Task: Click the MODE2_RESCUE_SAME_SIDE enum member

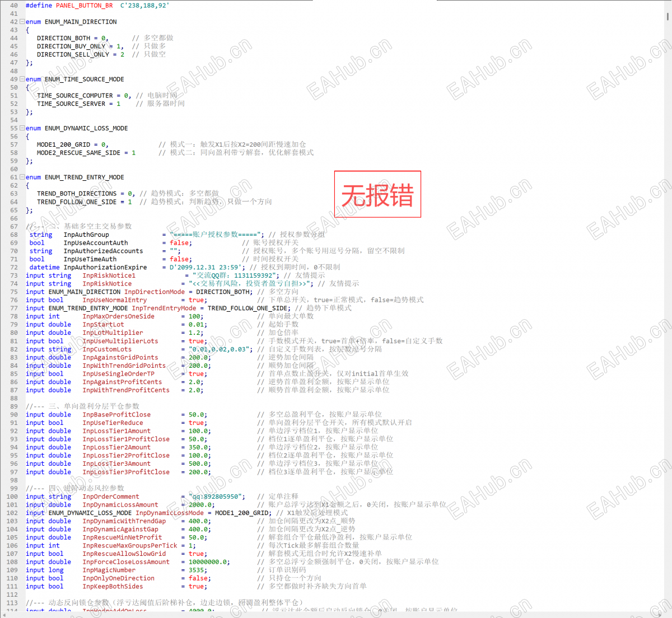Action: click(78, 153)
